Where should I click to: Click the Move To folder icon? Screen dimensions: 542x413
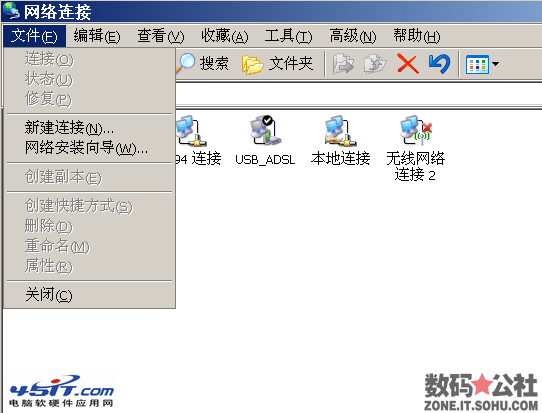tap(343, 64)
